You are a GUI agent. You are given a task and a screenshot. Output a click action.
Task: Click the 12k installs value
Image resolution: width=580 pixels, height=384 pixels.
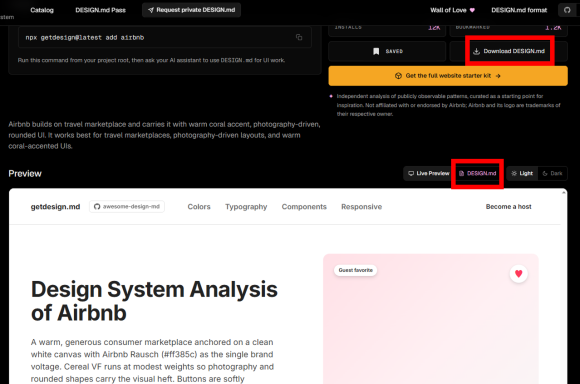[x=434, y=27]
